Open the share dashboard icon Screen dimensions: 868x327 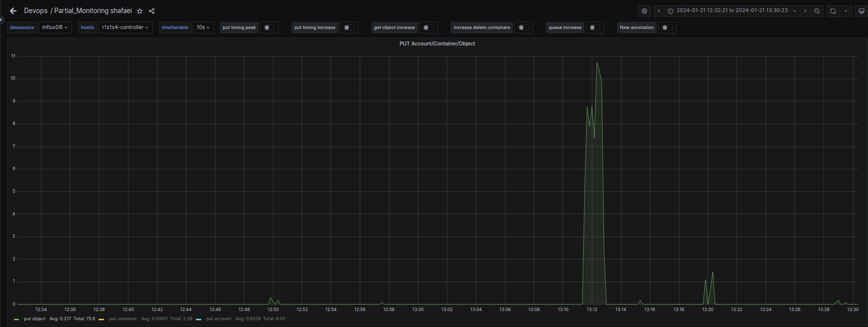[x=152, y=11]
